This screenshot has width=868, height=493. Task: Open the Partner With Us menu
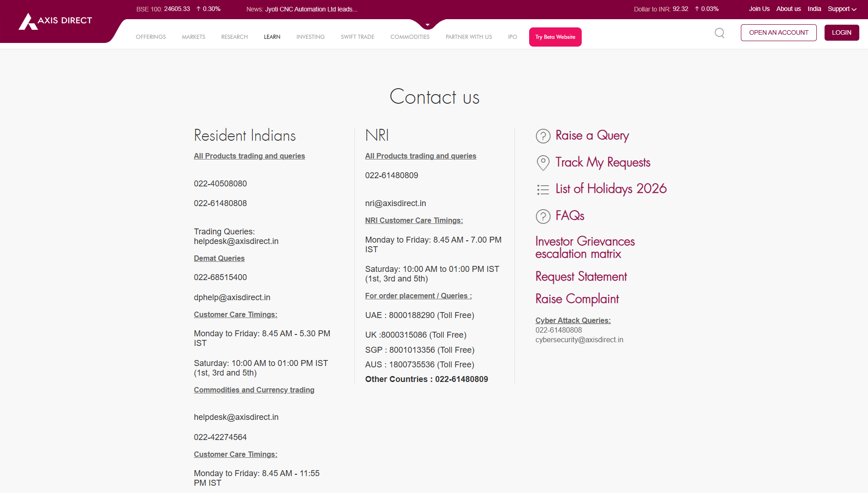point(469,37)
